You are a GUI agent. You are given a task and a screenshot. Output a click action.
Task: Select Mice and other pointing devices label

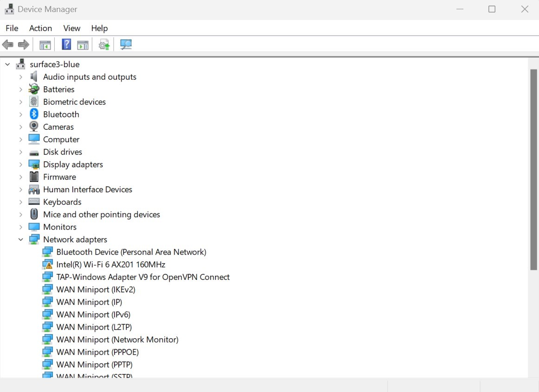click(x=102, y=215)
